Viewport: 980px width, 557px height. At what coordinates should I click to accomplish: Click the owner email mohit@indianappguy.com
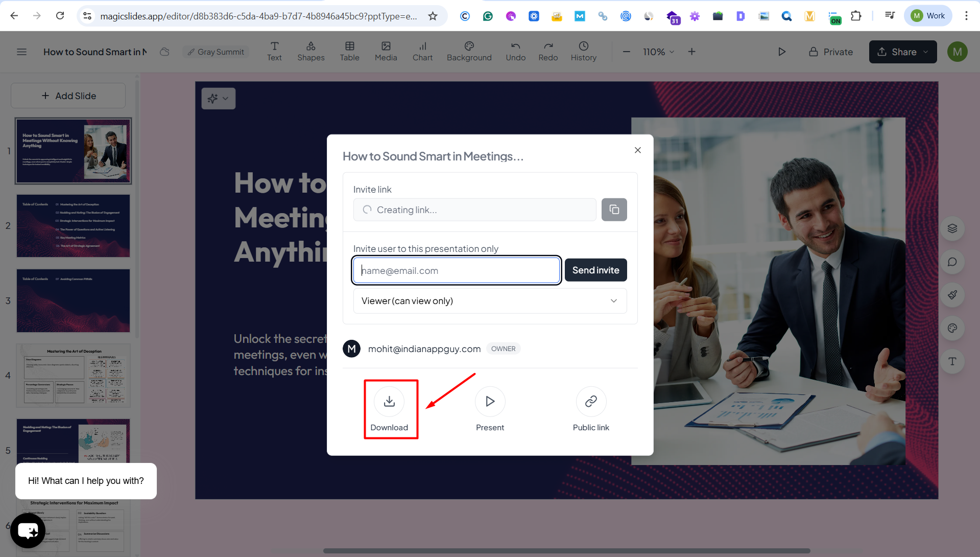pyautogui.click(x=424, y=349)
